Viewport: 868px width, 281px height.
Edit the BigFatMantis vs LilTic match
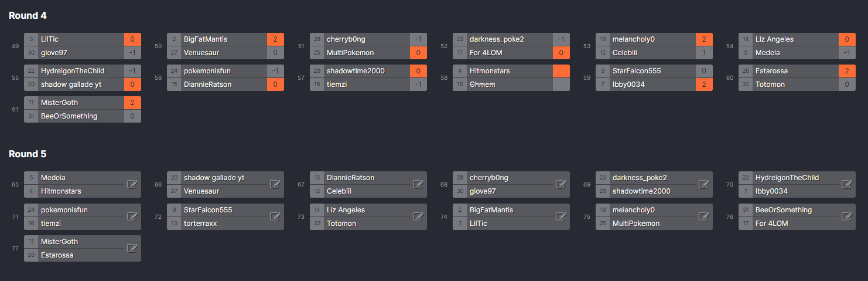[561, 216]
